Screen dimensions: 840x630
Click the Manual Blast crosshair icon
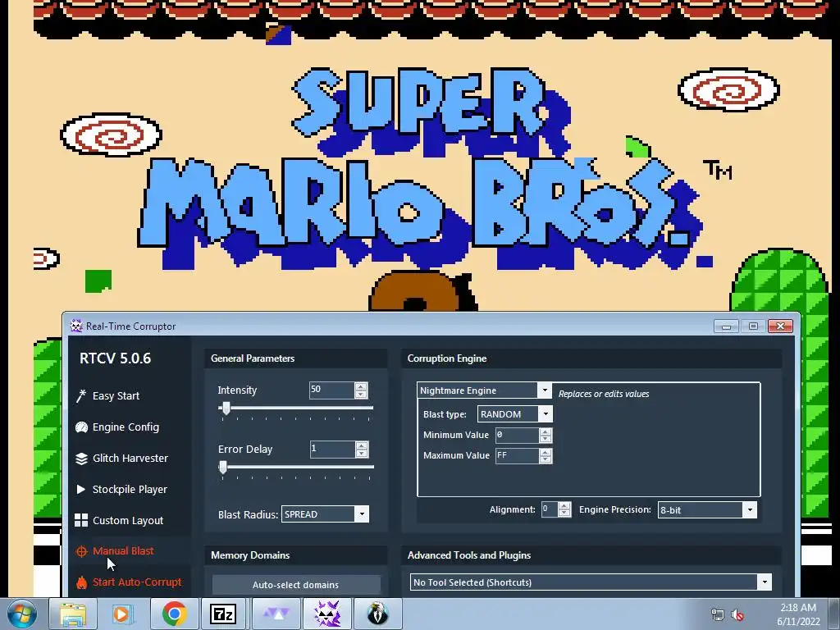81,551
